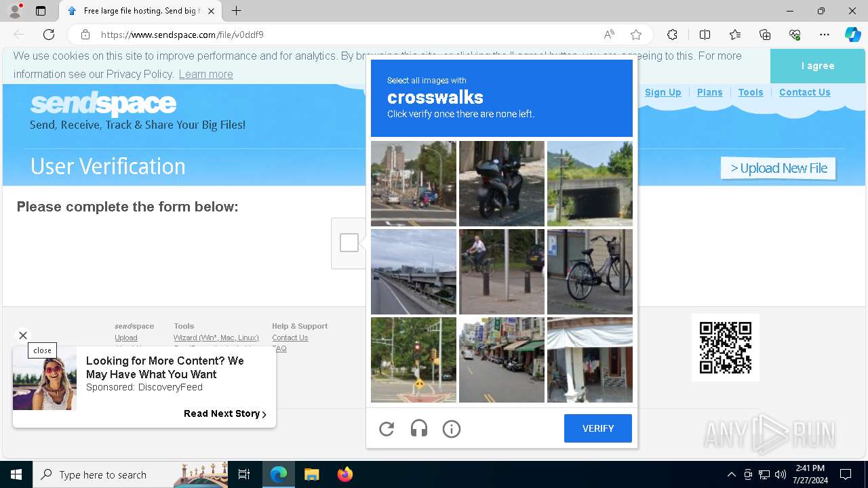
Task: Dismiss the ad with the X icon
Action: [x=23, y=335]
